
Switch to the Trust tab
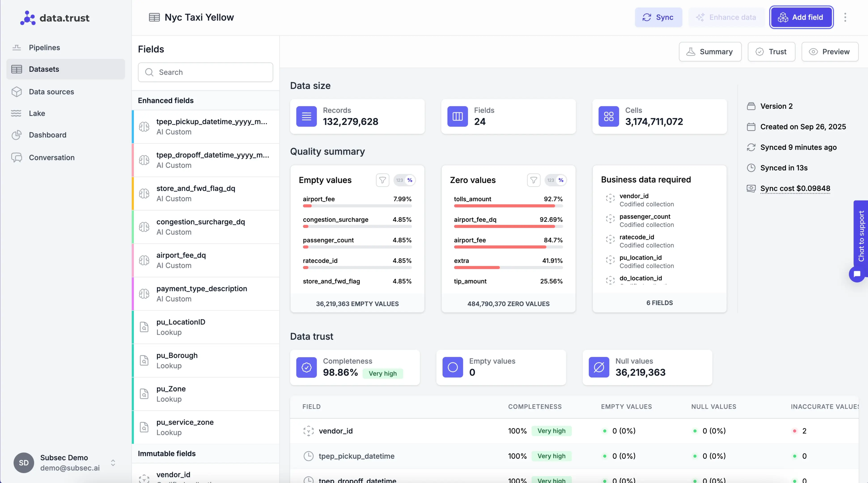[x=771, y=51]
